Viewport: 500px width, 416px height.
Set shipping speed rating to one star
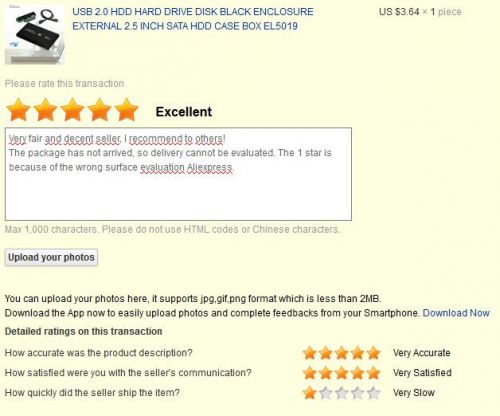(310, 393)
